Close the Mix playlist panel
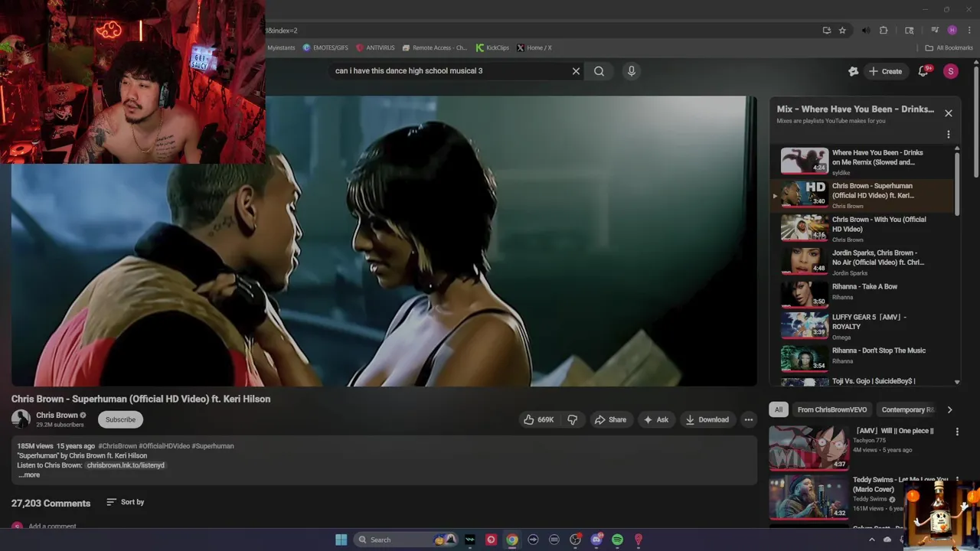980x551 pixels. coord(948,113)
